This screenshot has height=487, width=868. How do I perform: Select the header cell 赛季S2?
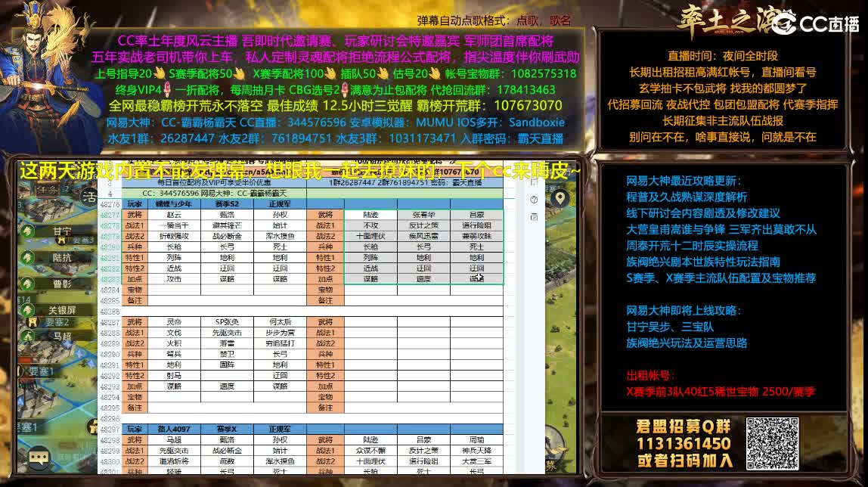[x=227, y=204]
